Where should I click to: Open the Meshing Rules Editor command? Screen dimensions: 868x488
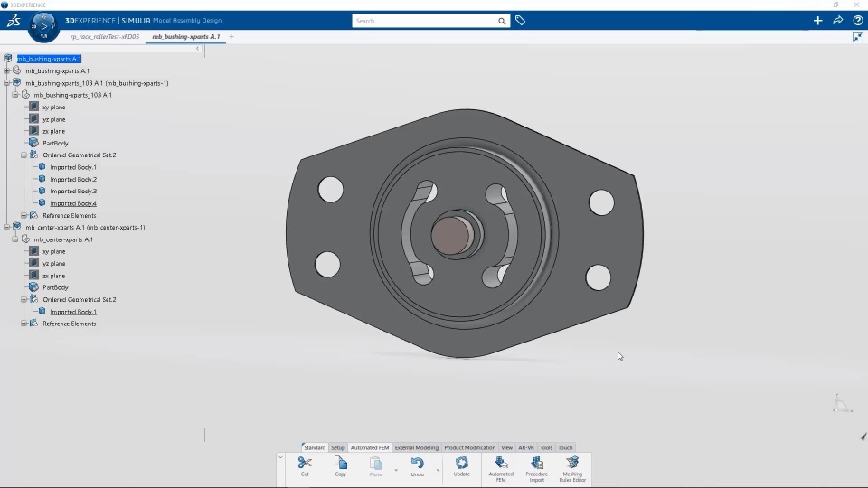[572, 469]
